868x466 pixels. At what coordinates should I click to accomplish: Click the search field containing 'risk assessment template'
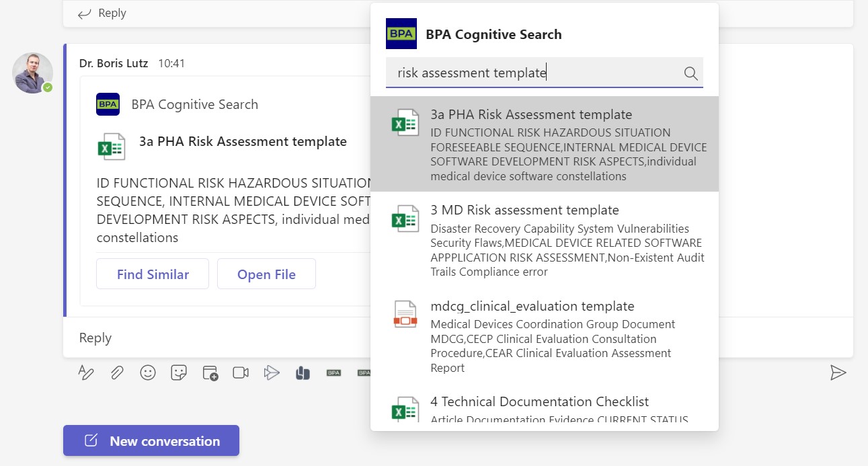pos(545,73)
